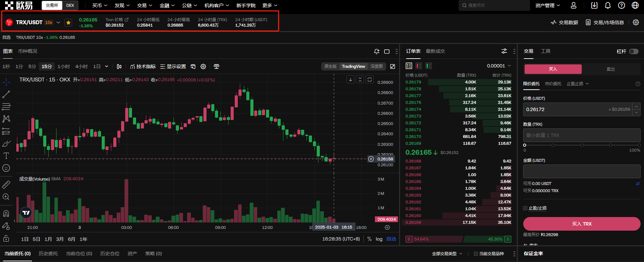Open the 0.00001 price precision dropdown

click(499, 66)
